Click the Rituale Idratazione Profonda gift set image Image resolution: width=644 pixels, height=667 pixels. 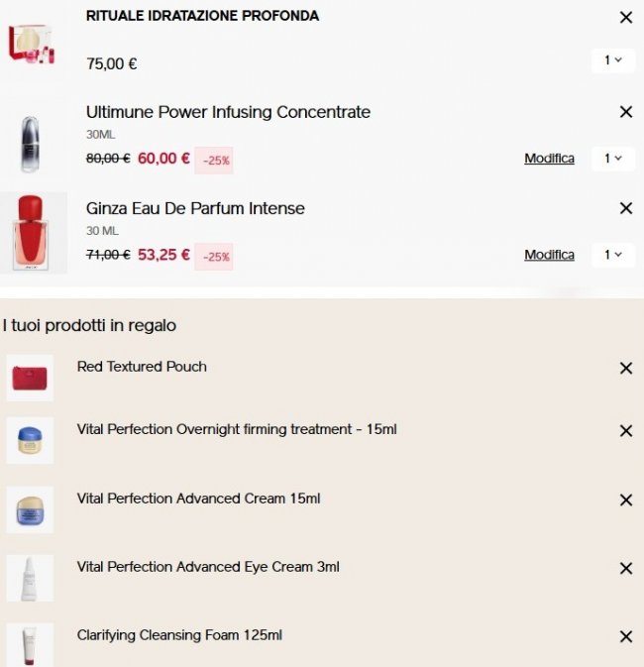pos(31,44)
